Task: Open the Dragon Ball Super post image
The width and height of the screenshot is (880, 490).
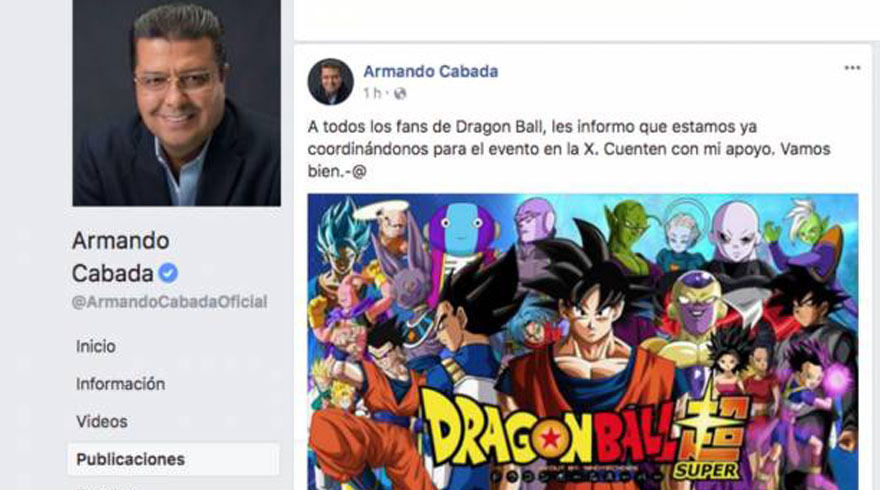Action: [x=583, y=342]
